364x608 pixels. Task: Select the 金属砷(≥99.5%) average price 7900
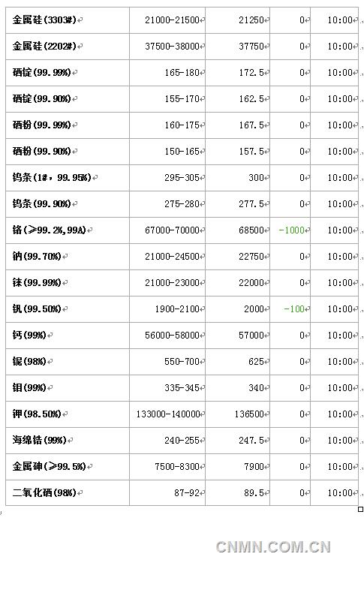point(254,466)
